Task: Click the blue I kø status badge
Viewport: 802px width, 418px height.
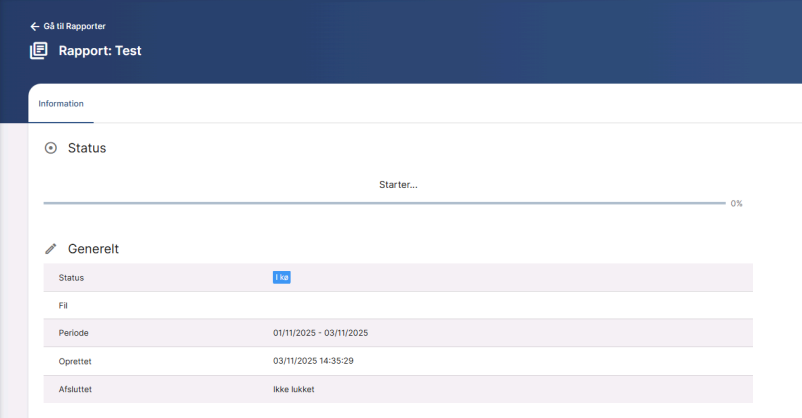Action: point(281,277)
